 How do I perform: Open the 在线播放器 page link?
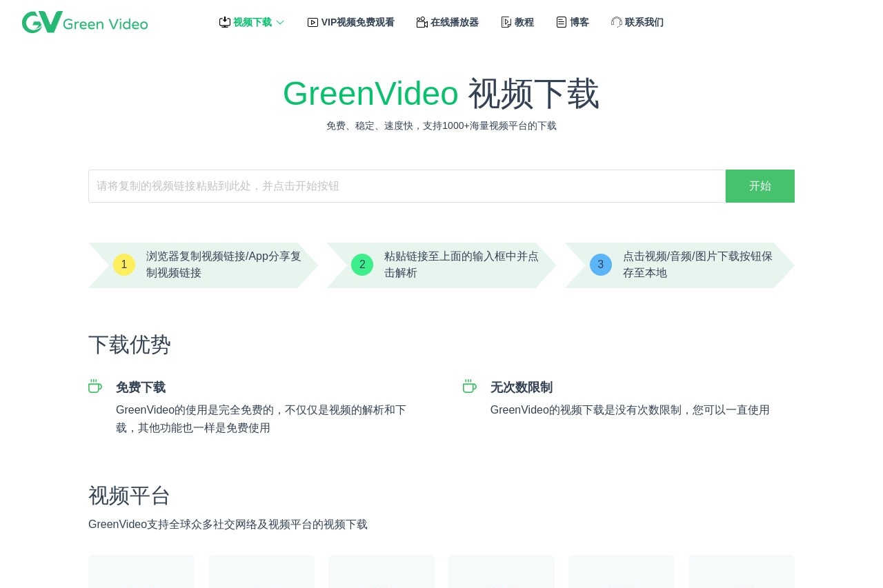pos(455,22)
